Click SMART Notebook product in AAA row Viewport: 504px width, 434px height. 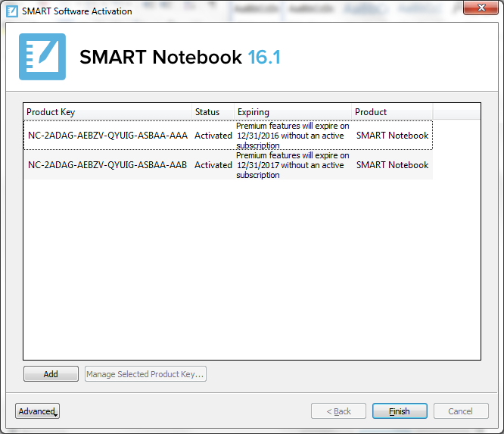[x=392, y=136]
